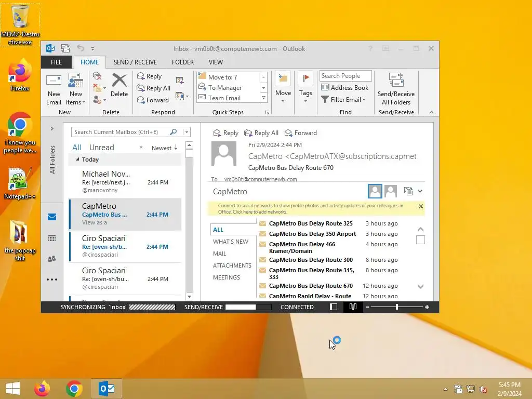Collapse the people pane with chevron
Screen dimensions: 532x399
click(x=420, y=191)
